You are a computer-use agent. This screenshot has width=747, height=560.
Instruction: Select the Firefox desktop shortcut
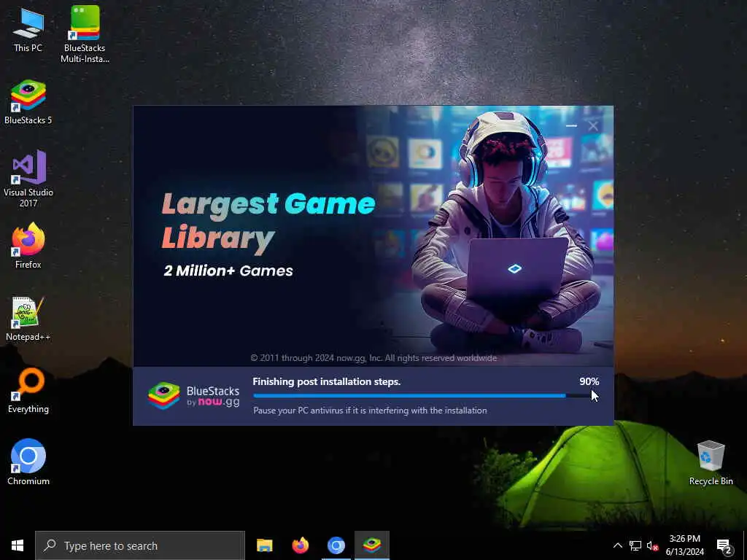pos(28,246)
